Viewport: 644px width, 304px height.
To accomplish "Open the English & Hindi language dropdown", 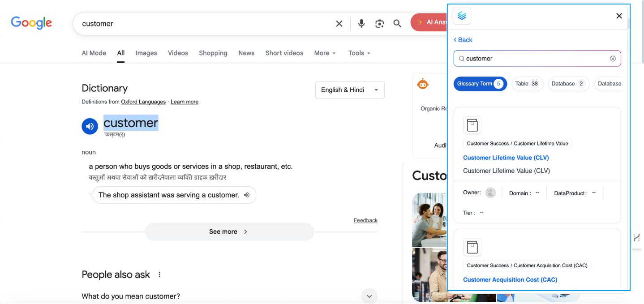I will [x=350, y=90].
